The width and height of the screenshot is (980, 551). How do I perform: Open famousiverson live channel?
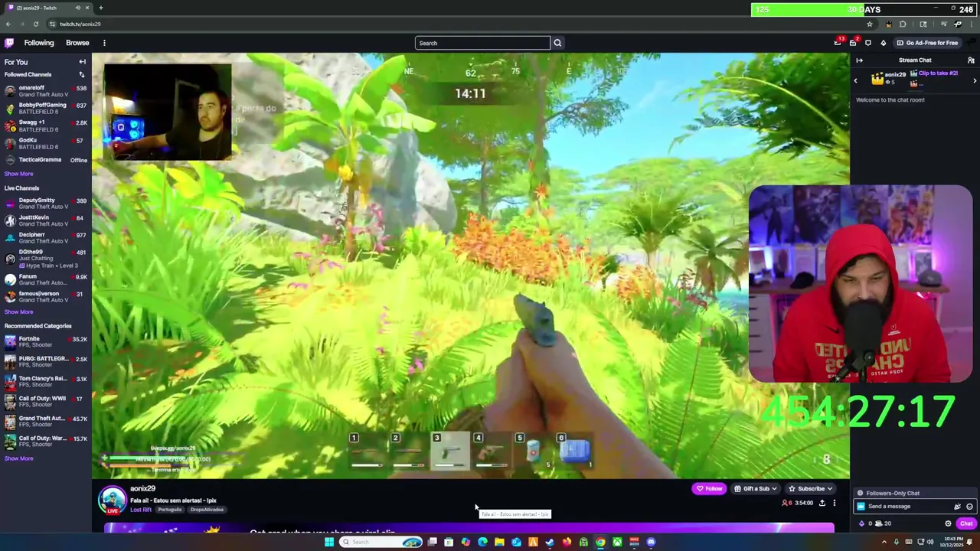point(46,297)
